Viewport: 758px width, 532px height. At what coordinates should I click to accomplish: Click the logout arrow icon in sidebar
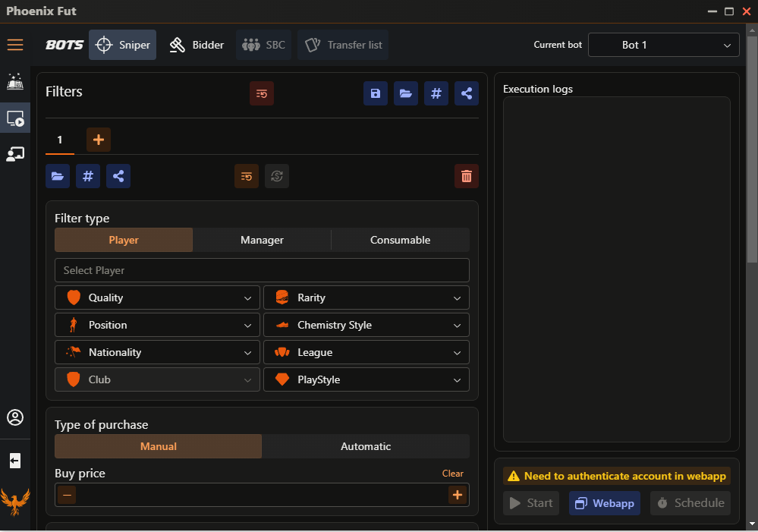15,461
